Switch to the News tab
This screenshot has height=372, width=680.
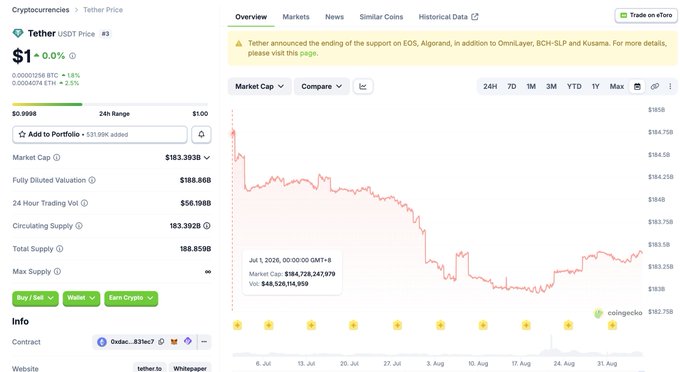pyautogui.click(x=334, y=17)
